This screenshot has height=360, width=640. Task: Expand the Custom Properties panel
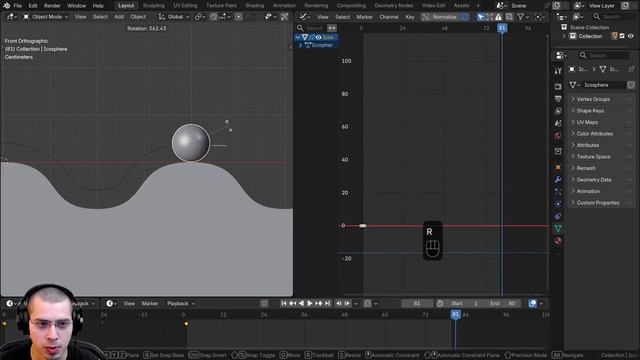click(598, 203)
